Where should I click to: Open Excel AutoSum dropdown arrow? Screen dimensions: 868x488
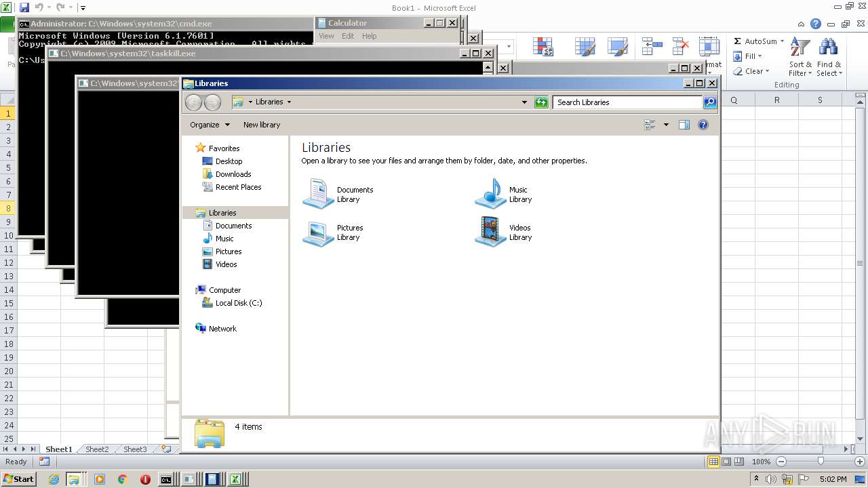(782, 41)
